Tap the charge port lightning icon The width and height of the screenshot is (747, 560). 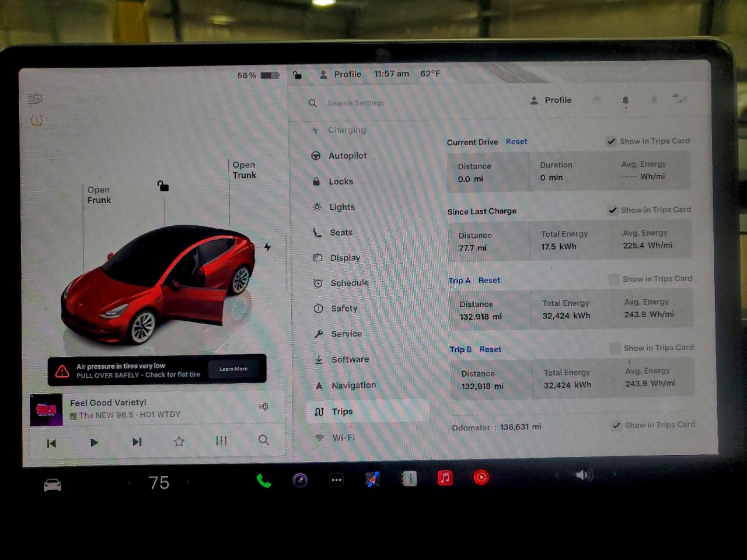[267, 247]
